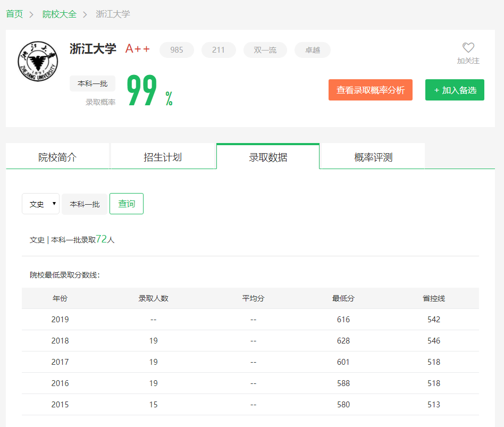Image resolution: width=504 pixels, height=427 pixels.
Task: Click the 双一流 tag
Action: [x=265, y=50]
